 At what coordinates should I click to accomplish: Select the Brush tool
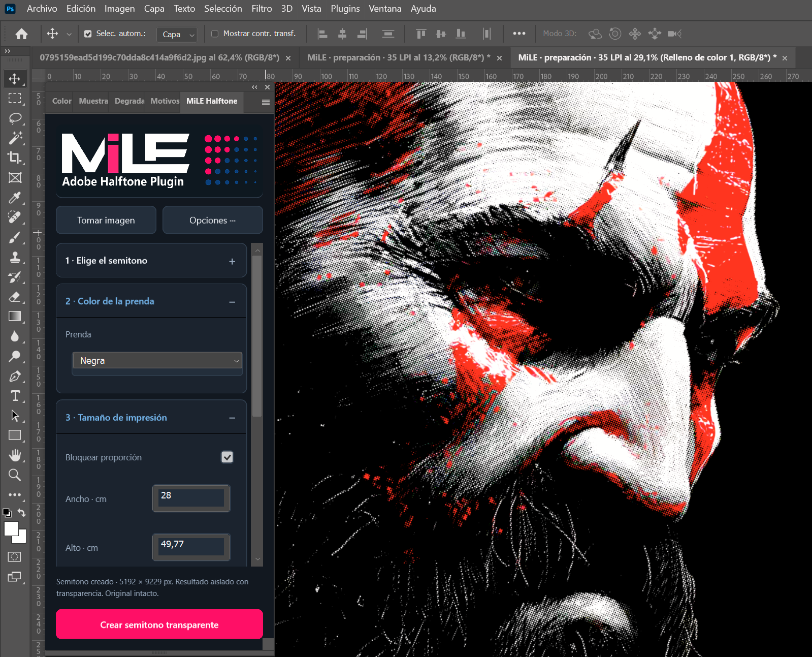15,237
